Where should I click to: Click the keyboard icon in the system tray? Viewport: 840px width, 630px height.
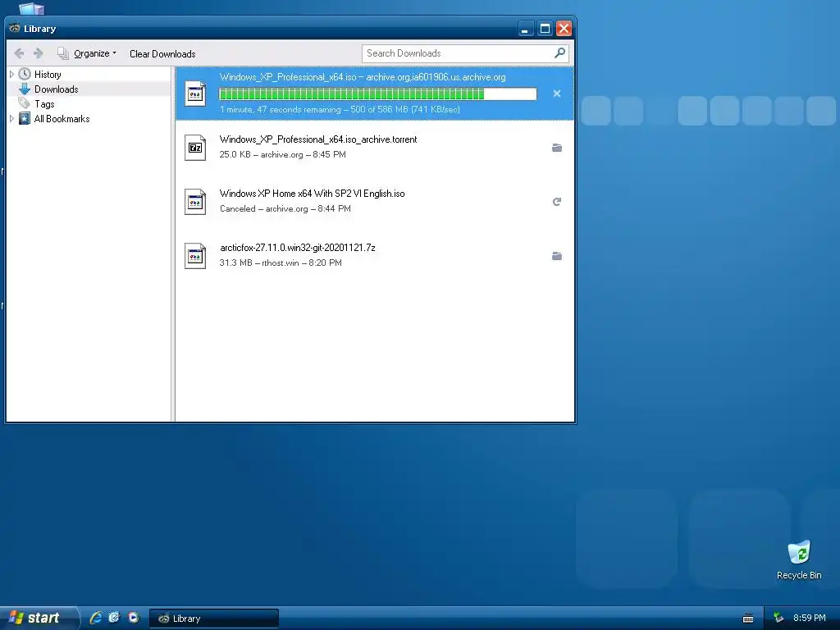[748, 619]
